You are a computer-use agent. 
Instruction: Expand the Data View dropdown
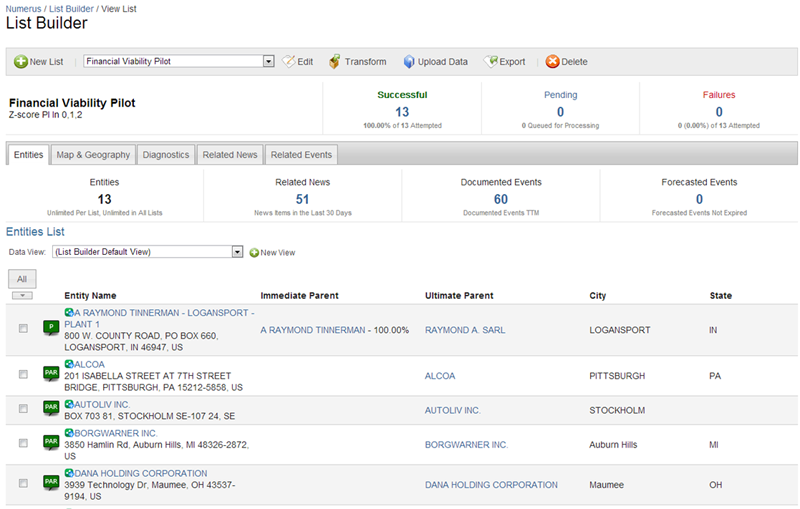coord(237,252)
